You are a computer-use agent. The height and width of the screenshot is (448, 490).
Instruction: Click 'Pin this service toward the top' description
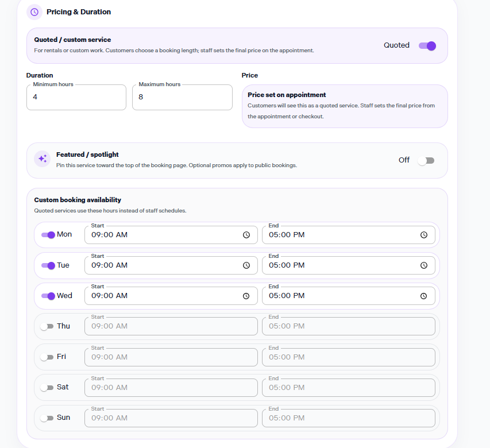pyautogui.click(x=176, y=165)
